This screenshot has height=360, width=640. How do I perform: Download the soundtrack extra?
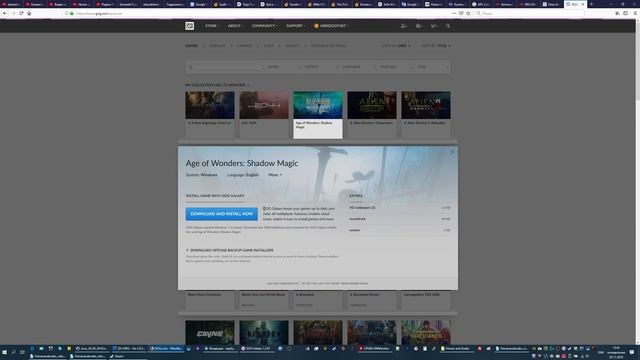point(400,219)
